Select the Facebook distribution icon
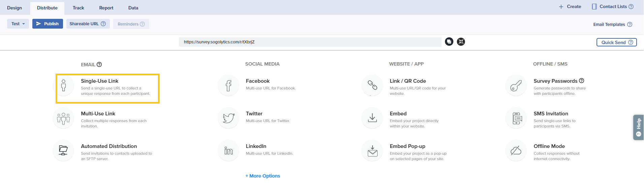Image resolution: width=644 pixels, height=187 pixels. click(x=228, y=85)
